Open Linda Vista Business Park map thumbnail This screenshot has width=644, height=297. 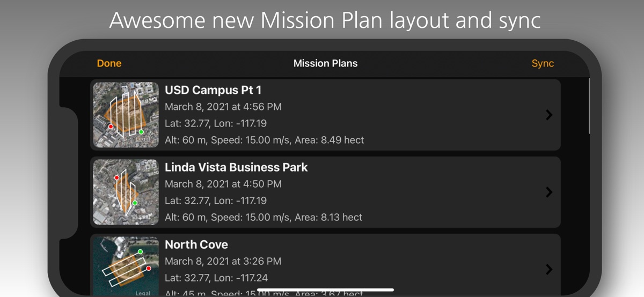point(126,192)
